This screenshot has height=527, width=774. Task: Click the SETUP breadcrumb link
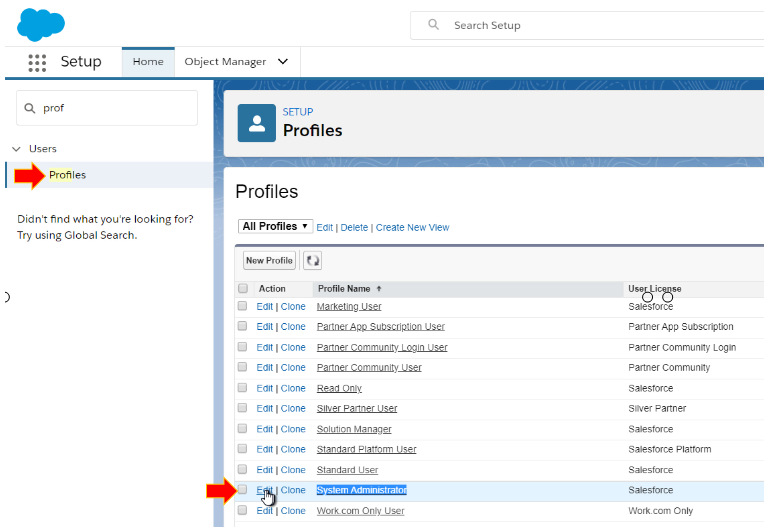coord(298,112)
